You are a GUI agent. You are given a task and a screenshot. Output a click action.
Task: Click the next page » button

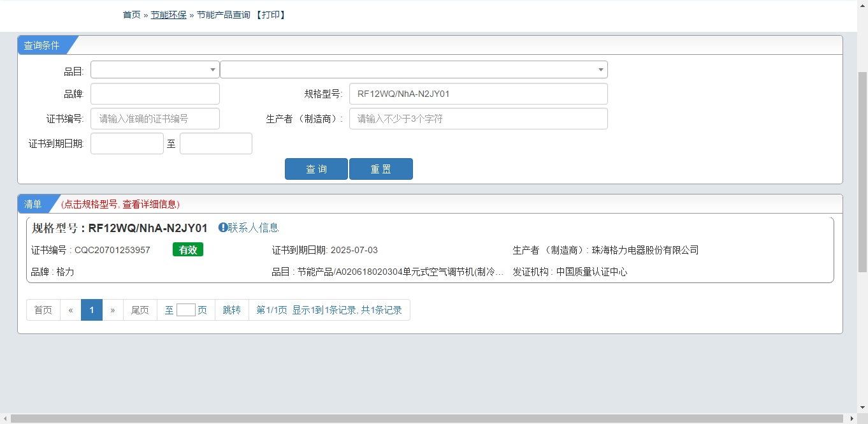113,310
